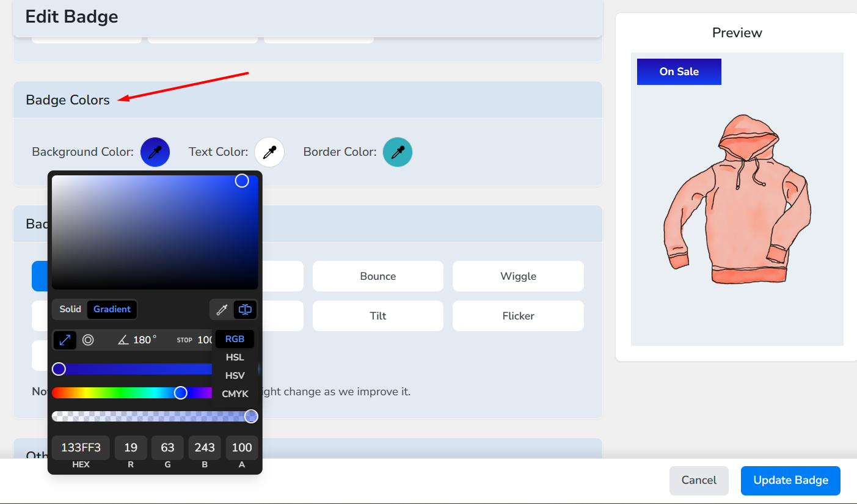This screenshot has width=857, height=504.
Task: Select the radial gradient circle icon
Action: point(88,340)
